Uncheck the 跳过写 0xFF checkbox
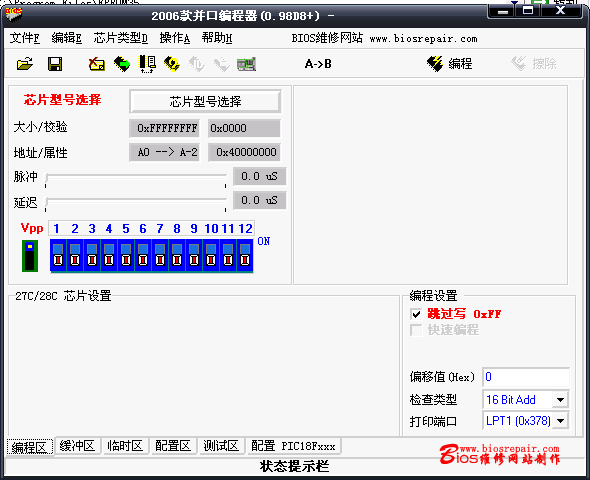The image size is (590, 480). click(416, 314)
